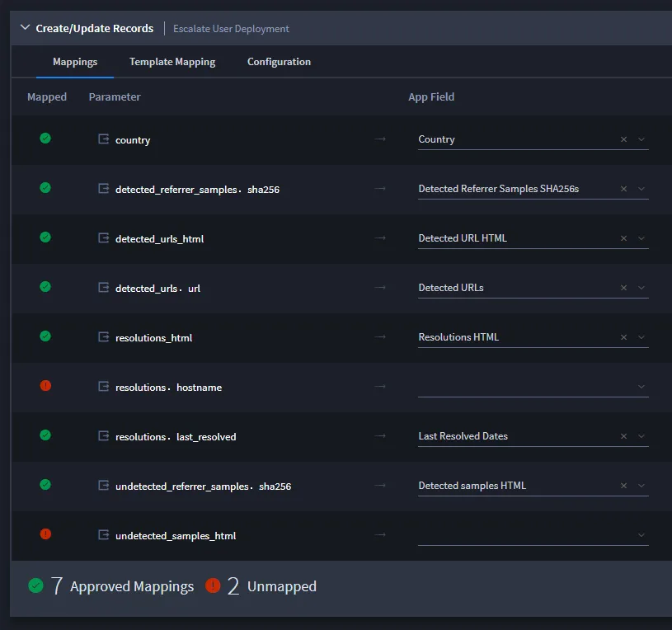Open the Last Resolved Dates dropdown

[641, 436]
